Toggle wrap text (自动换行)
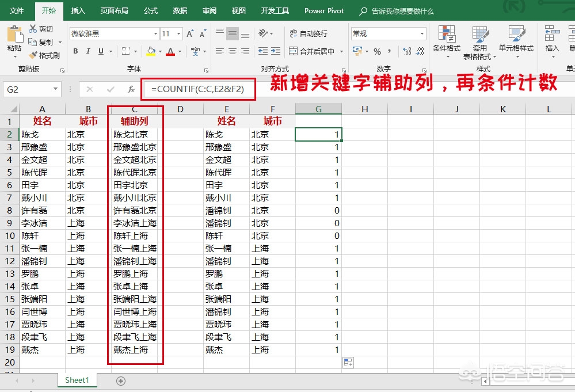Viewport: 575px width, 392px height. coord(309,33)
